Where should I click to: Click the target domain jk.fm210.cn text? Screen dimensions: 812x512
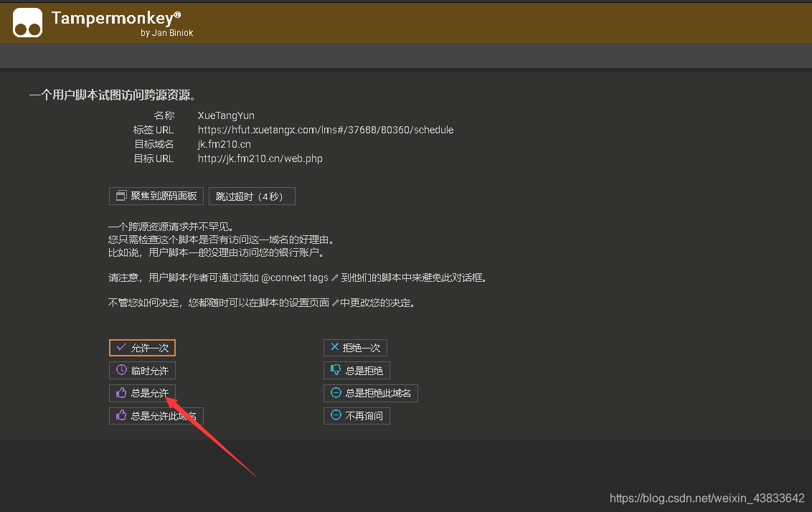click(225, 144)
